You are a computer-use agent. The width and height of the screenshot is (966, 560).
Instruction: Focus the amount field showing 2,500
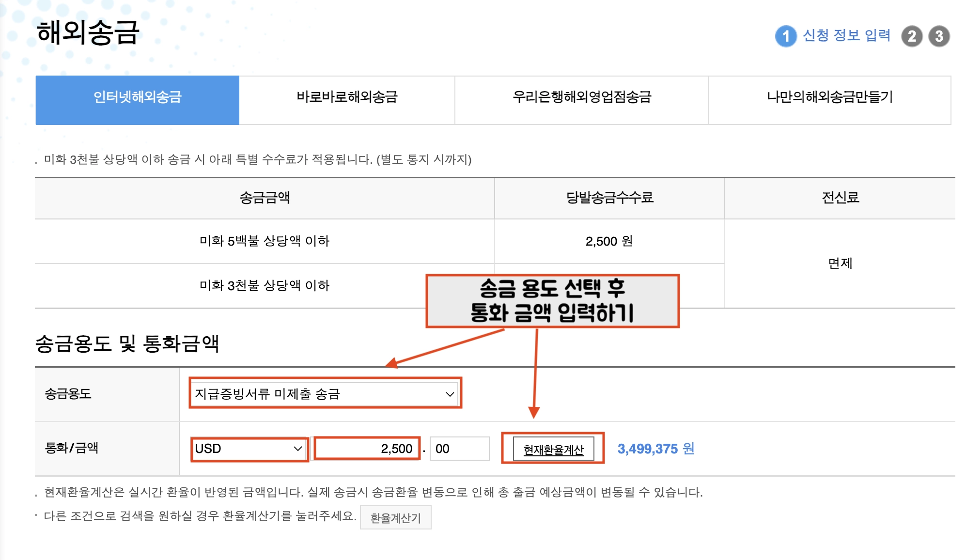pos(367,449)
